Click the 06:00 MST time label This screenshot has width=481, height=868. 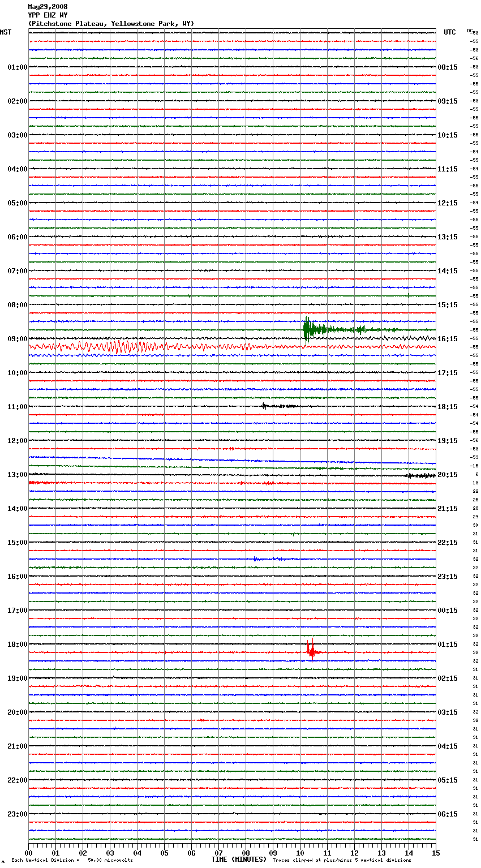pos(17,237)
